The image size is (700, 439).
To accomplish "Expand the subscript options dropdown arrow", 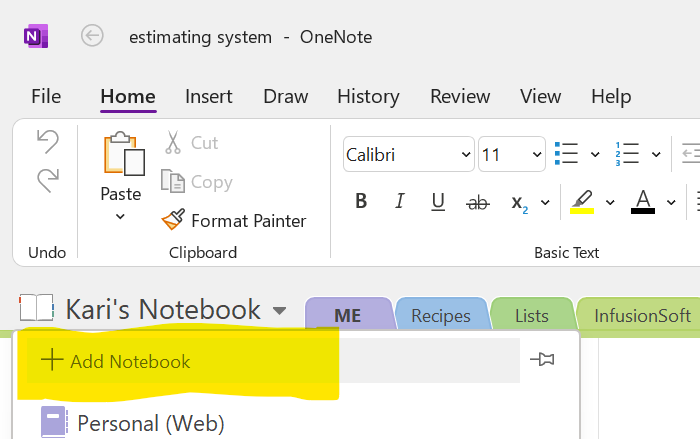I will pos(545,202).
